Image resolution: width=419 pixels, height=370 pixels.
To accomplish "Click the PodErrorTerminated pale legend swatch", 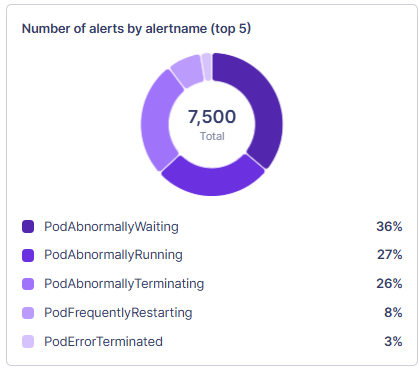I will coord(28,342).
